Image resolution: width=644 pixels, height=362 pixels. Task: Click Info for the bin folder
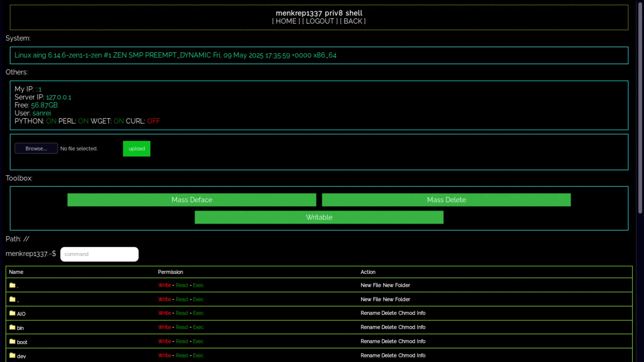pos(421,327)
